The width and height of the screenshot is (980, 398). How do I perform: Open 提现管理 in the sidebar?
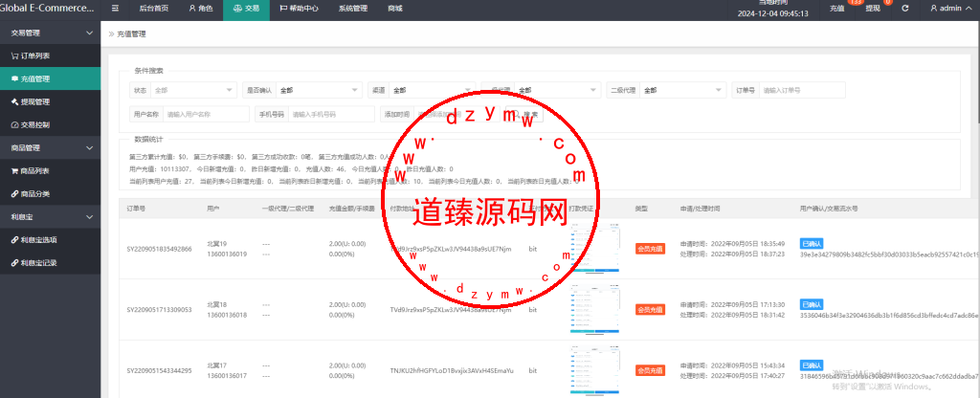tap(50, 101)
